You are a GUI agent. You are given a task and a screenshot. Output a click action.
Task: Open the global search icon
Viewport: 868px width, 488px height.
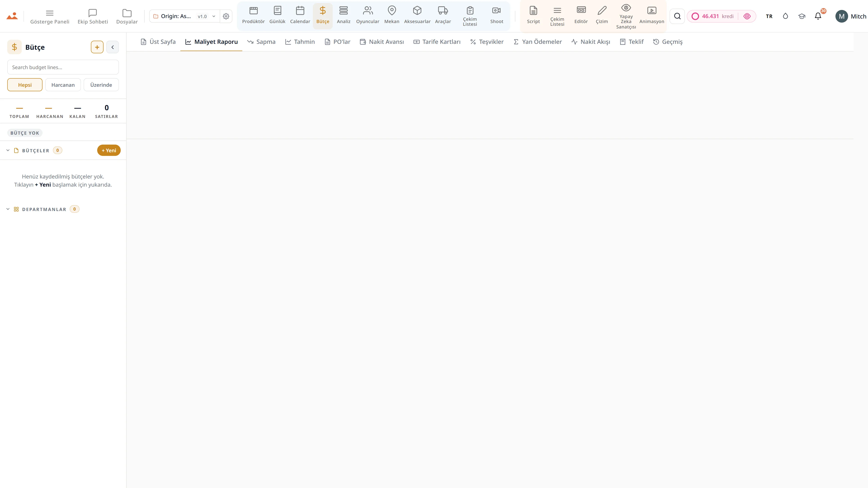tap(677, 16)
